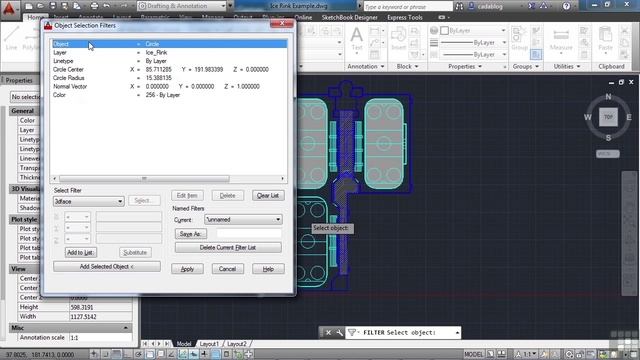Open the SketchBook Designer ribbon tab
Image resolution: width=640 pixels, height=360 pixels.
349,18
